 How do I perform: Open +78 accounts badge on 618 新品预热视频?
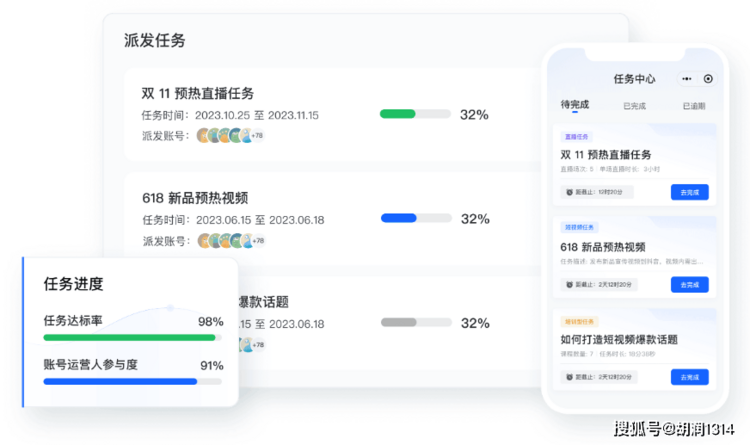pyautogui.click(x=258, y=241)
